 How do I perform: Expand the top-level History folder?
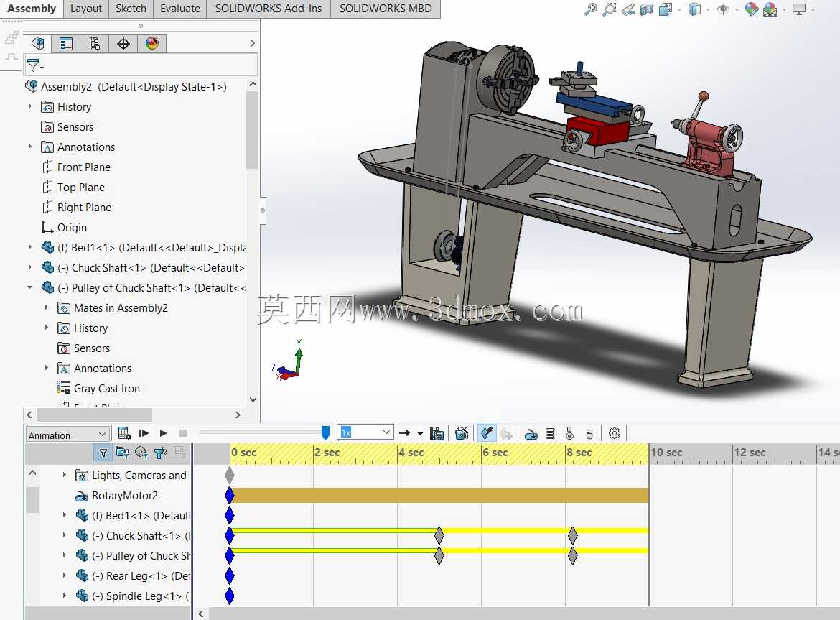(x=30, y=106)
